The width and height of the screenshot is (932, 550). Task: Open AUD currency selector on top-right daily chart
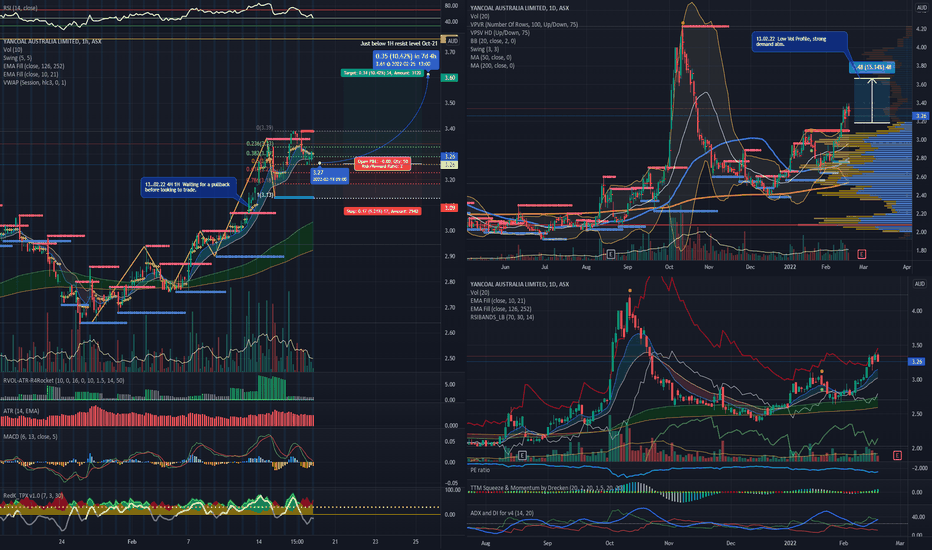(921, 8)
